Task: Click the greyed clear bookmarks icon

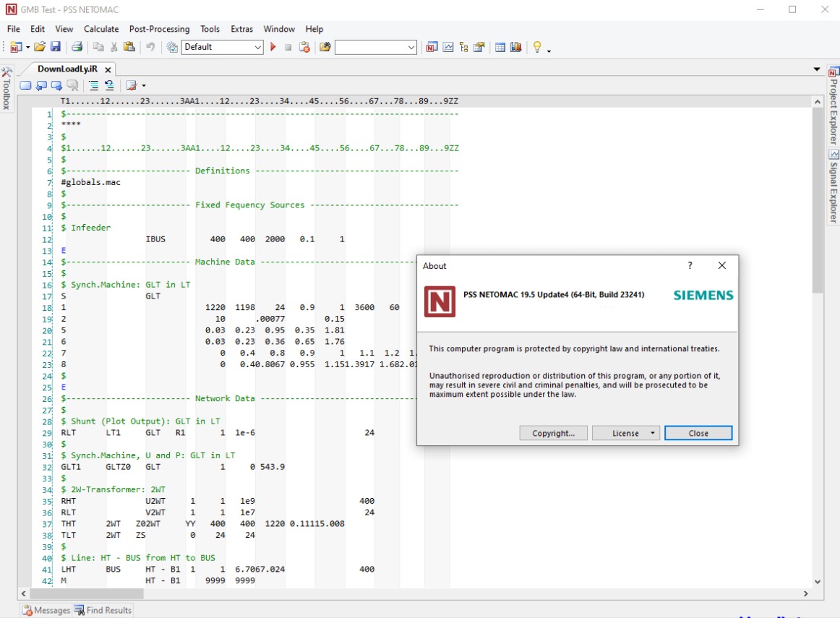Action: (x=72, y=85)
